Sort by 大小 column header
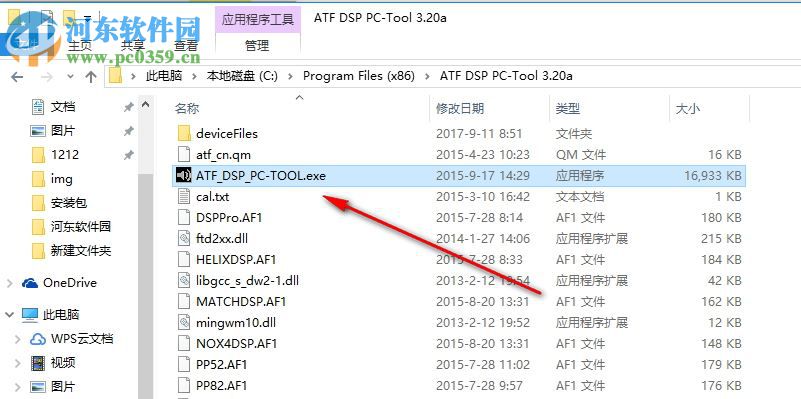801x399 pixels. coord(688,109)
